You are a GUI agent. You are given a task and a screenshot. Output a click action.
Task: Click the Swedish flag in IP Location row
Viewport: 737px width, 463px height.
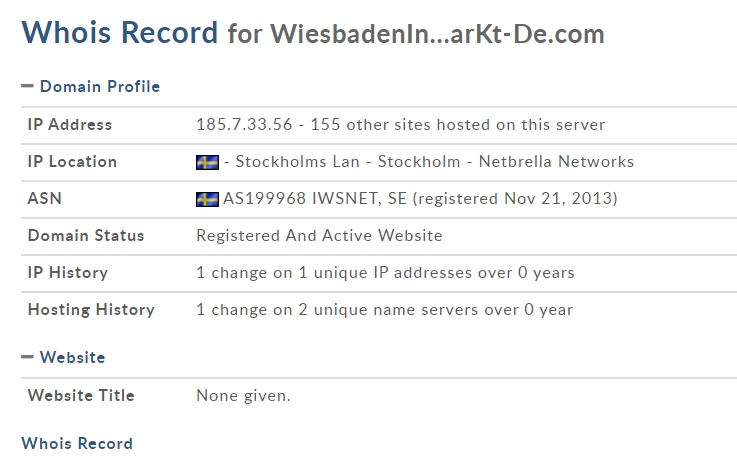click(207, 162)
